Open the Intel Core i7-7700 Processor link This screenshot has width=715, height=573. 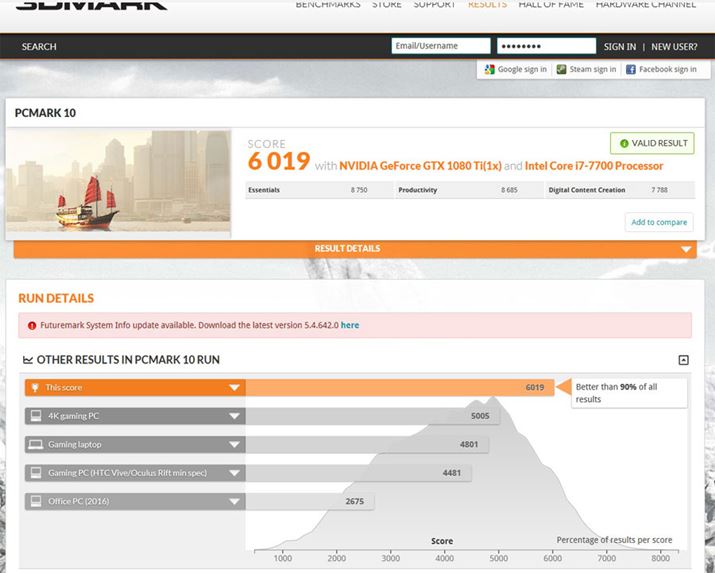click(594, 165)
